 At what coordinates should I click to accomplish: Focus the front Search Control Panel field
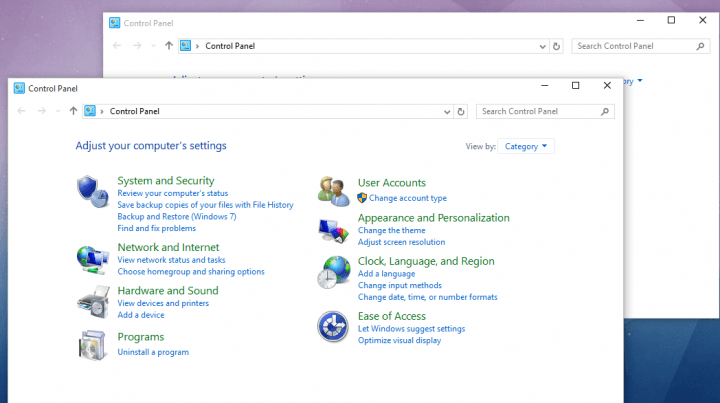(x=545, y=112)
